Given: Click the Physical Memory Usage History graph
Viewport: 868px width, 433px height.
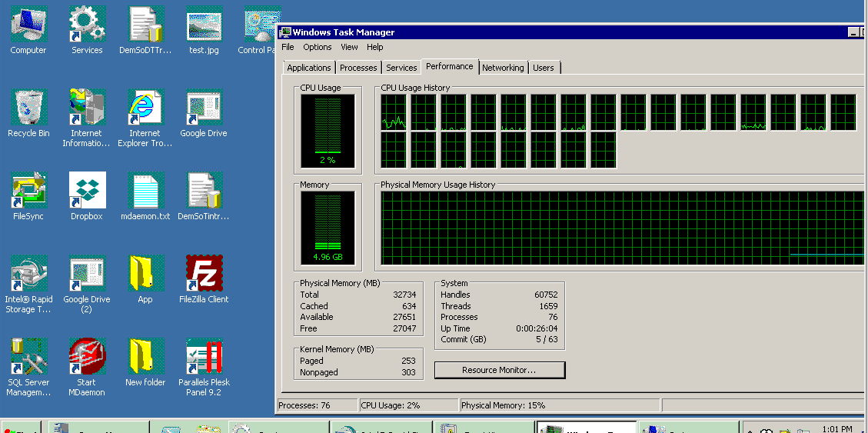Looking at the screenshot, I should coord(622,228).
